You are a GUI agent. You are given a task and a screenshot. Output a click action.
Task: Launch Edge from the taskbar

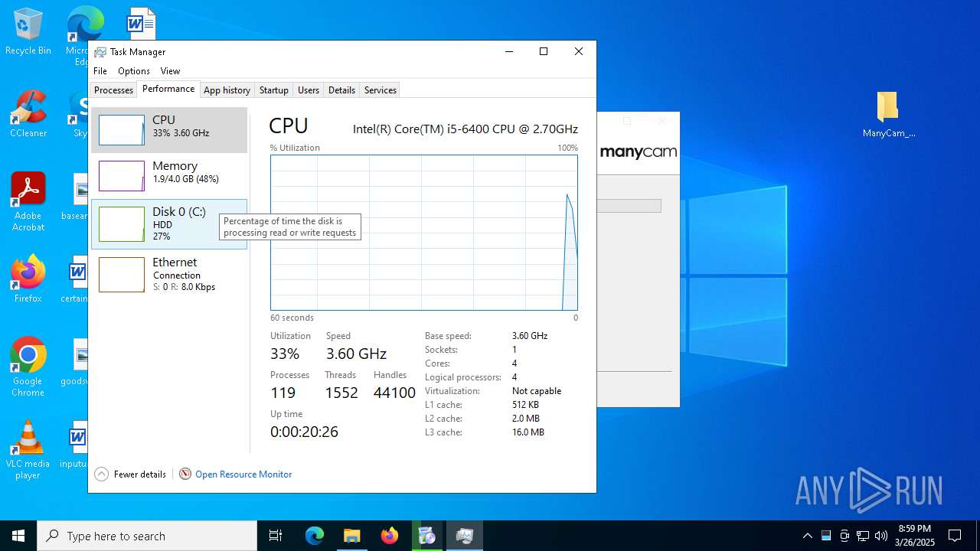pos(315,536)
